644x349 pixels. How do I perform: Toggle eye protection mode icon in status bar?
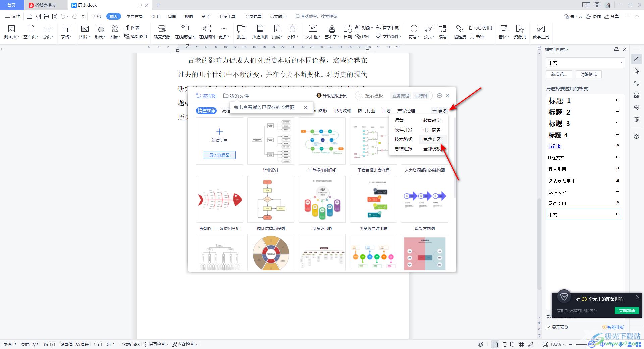tap(480, 344)
